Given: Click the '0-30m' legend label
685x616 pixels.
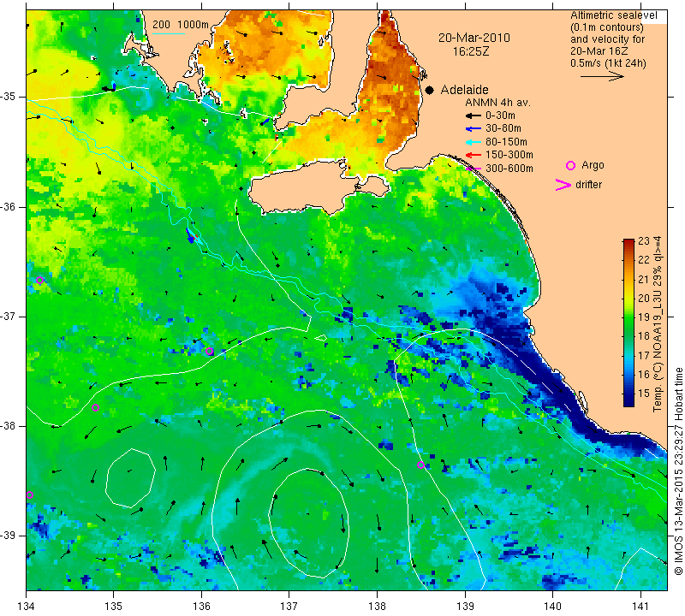Looking at the screenshot, I should click(x=500, y=115).
